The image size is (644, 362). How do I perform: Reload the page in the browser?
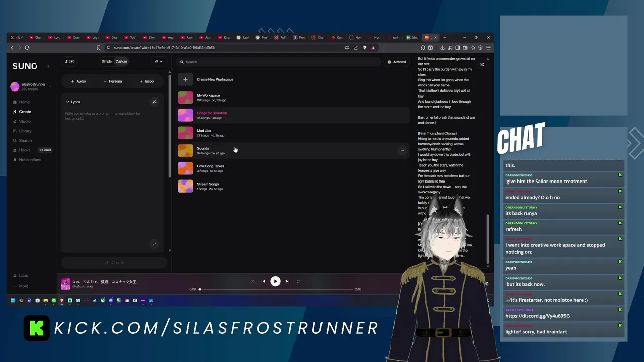[x=27, y=48]
